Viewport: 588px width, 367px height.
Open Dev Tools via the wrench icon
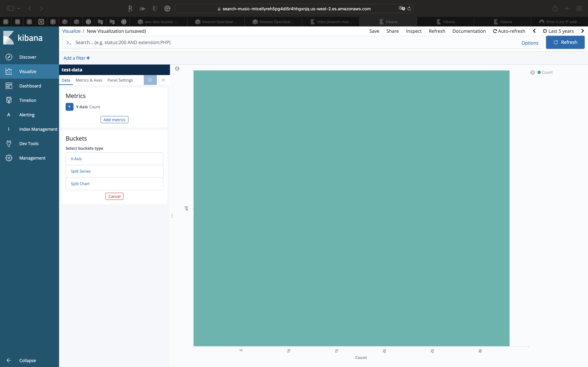(x=9, y=144)
